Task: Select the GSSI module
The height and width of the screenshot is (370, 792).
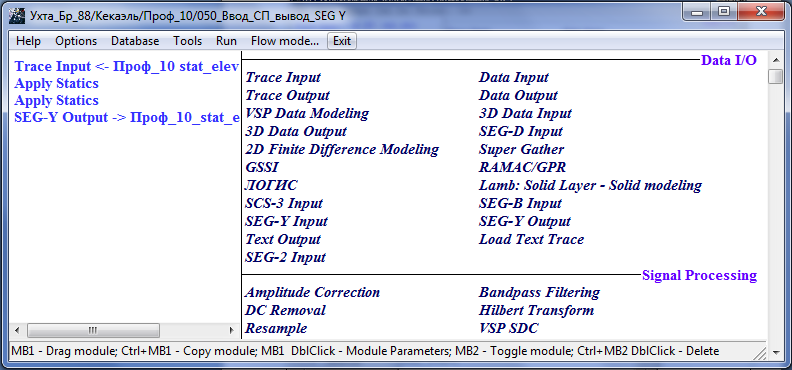Action: click(x=262, y=167)
